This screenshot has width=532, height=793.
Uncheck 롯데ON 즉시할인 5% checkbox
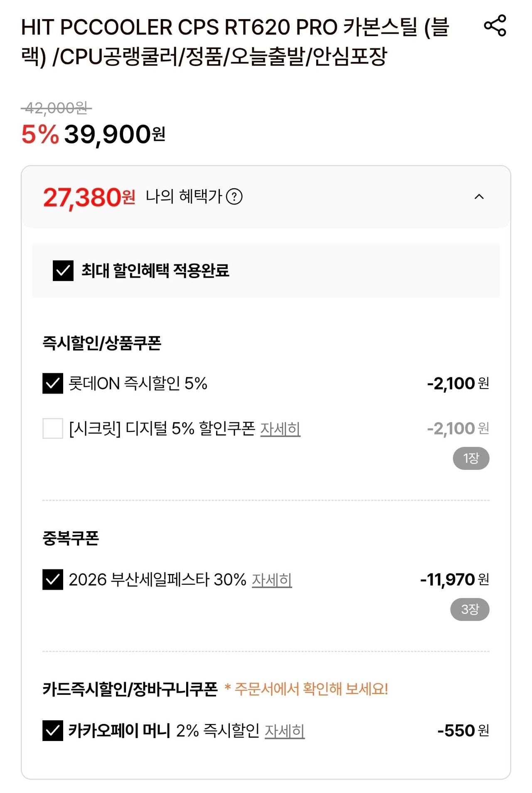(x=53, y=383)
